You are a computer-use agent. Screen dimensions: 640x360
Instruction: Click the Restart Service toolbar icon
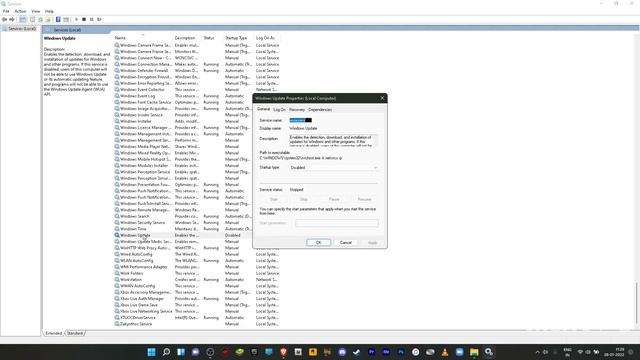pyautogui.click(x=99, y=19)
